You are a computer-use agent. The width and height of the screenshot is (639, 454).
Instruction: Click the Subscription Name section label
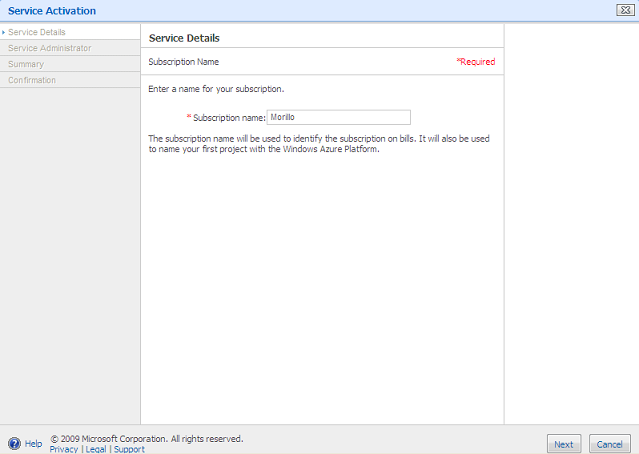pos(184,62)
